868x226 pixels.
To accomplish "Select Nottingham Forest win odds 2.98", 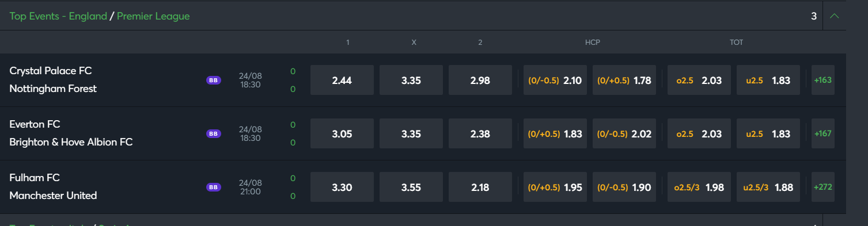I will pos(480,80).
